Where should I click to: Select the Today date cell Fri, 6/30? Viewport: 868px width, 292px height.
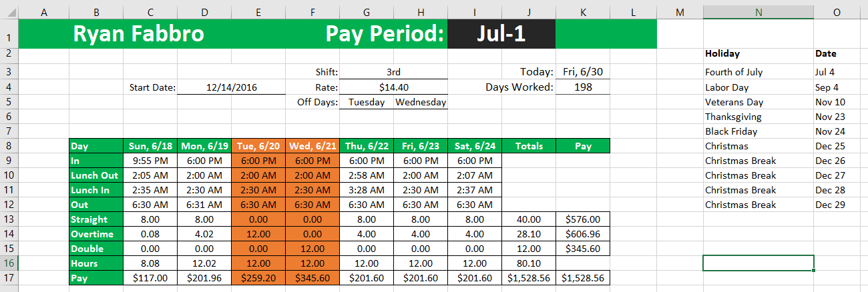click(582, 72)
